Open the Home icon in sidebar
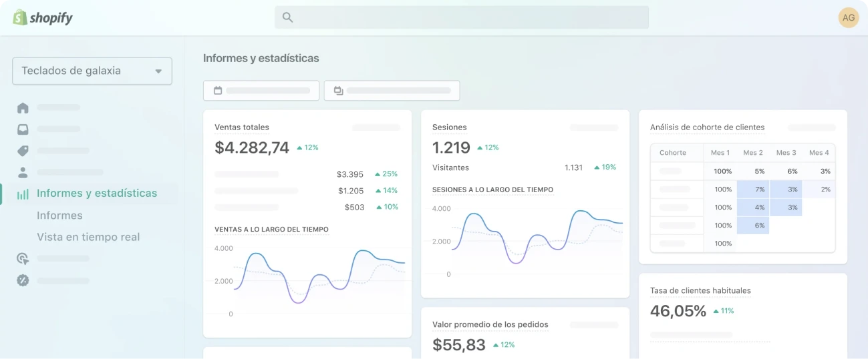 23,107
